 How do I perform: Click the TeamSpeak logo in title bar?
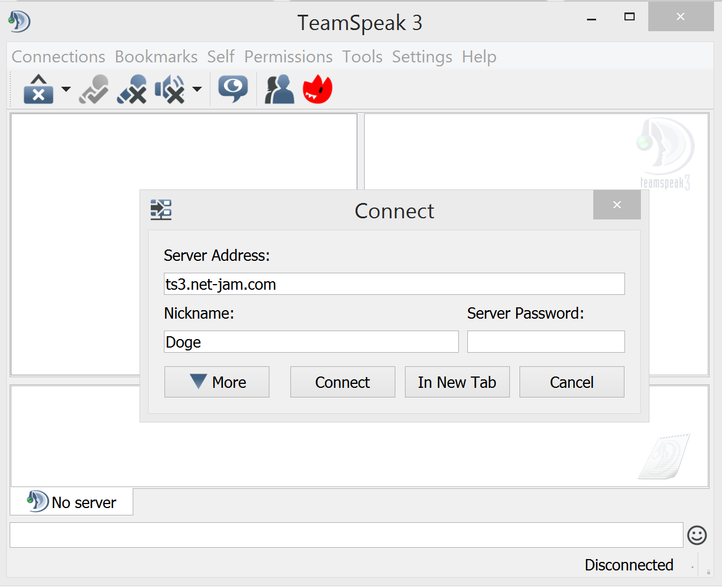coord(19,22)
